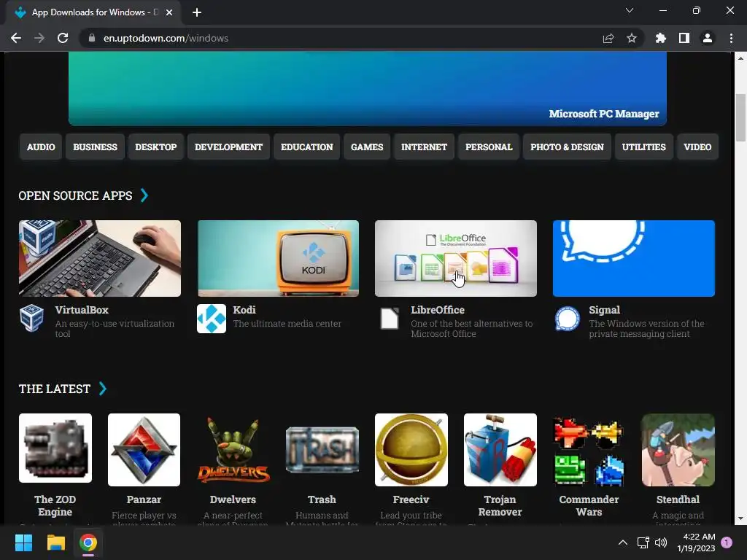The width and height of the screenshot is (747, 560).
Task: Open the VirtualBox laptop thumbnail
Action: click(x=100, y=258)
